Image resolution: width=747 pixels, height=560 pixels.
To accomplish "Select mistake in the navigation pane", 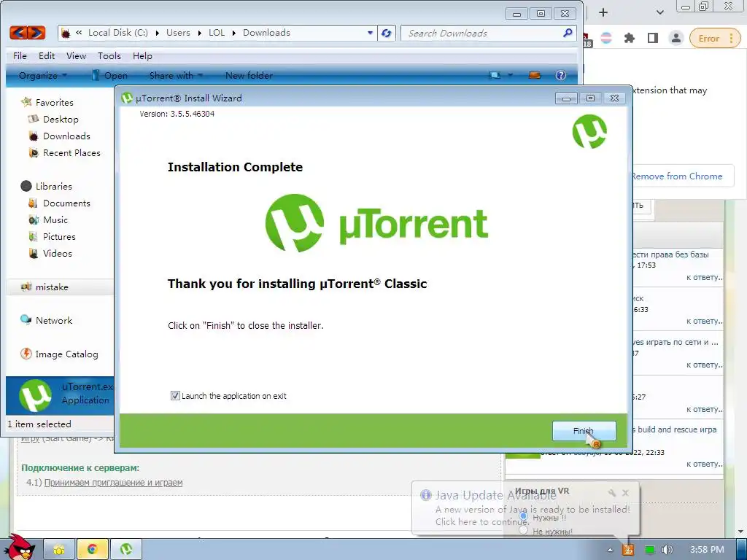I will click(x=52, y=287).
